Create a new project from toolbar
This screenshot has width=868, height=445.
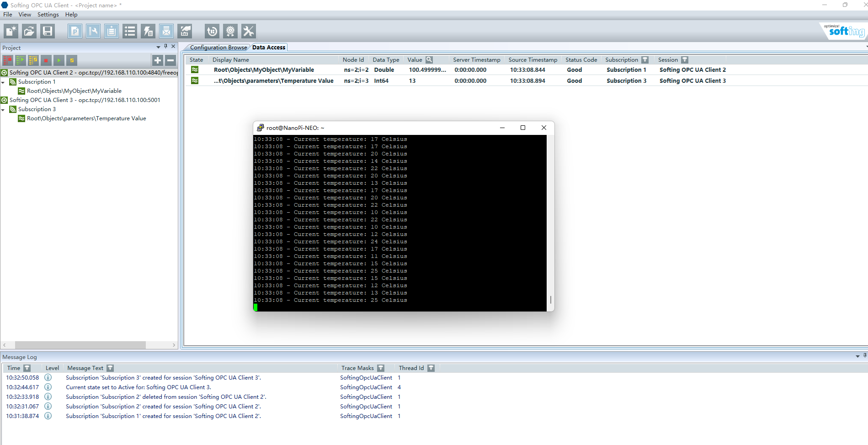click(11, 31)
